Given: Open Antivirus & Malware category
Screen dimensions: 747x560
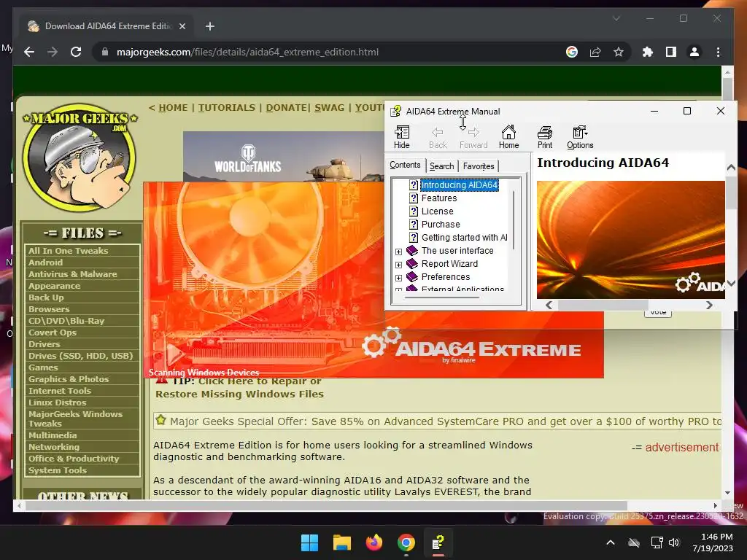Looking at the screenshot, I should [x=73, y=274].
